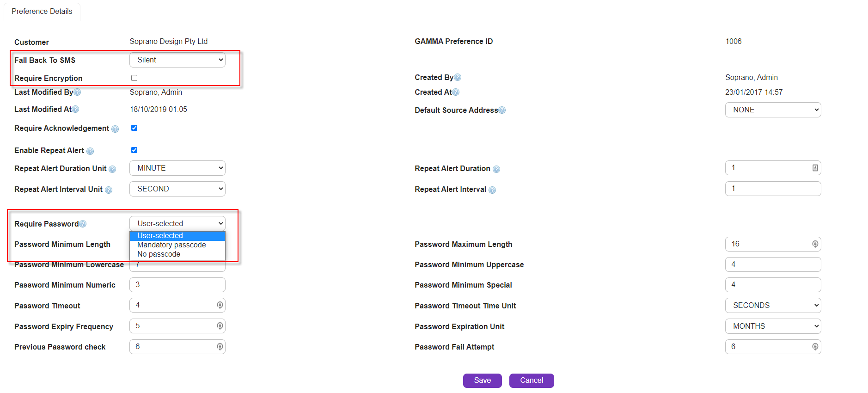The image size is (868, 393).
Task: Uncheck the Require Acknowledgement checkbox
Action: (x=134, y=128)
